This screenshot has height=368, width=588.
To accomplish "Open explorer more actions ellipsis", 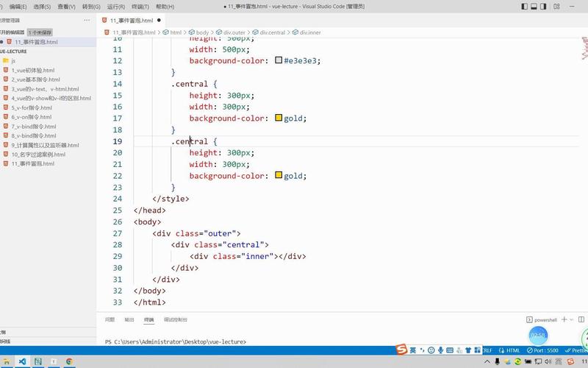I will point(87,21).
